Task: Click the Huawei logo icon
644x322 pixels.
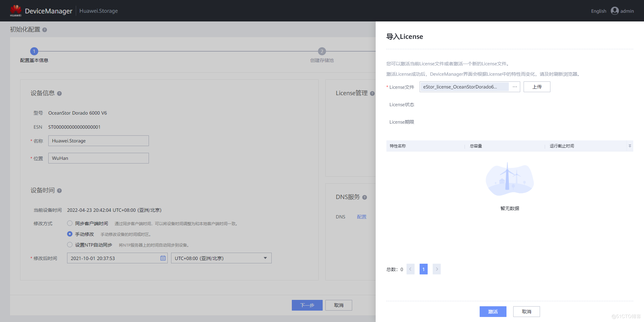Action: click(x=15, y=11)
